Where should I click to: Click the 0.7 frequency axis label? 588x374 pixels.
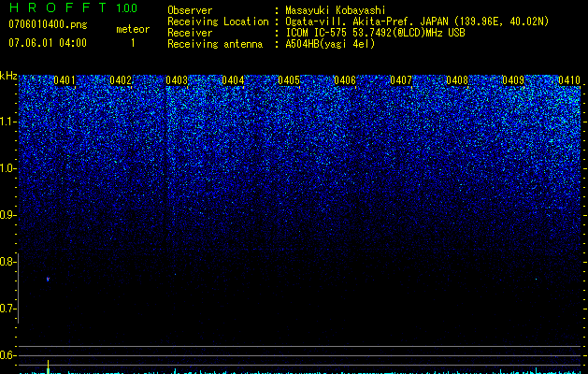click(7, 309)
